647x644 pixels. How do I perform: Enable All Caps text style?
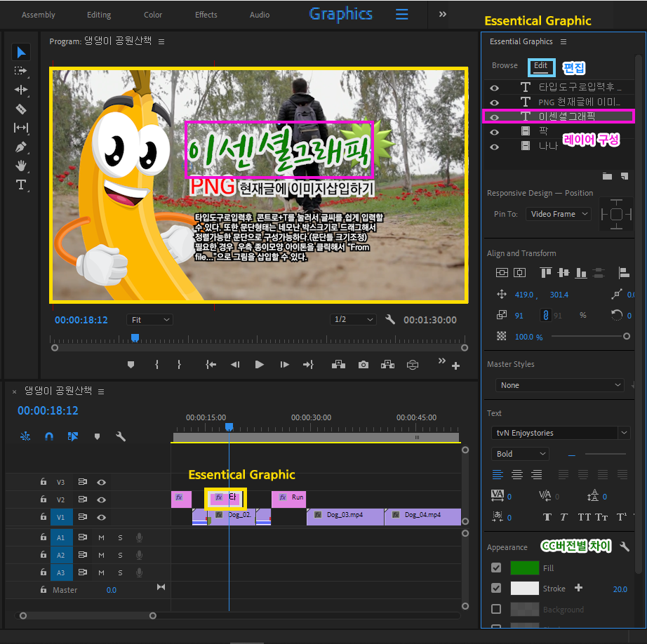pos(585,517)
